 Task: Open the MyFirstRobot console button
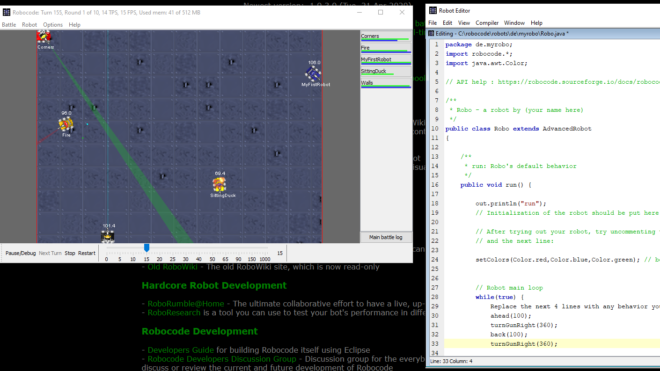coord(386,60)
